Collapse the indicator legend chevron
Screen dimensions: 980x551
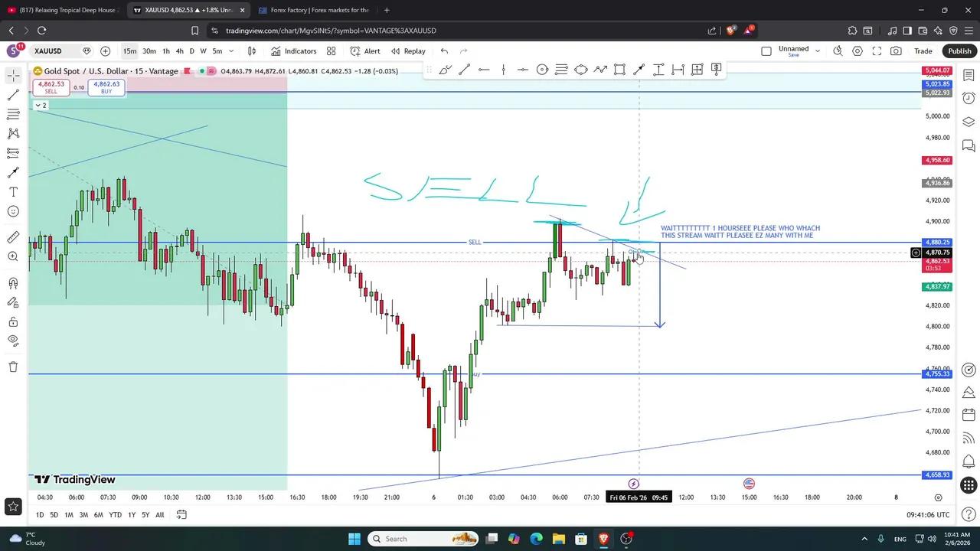(x=38, y=106)
